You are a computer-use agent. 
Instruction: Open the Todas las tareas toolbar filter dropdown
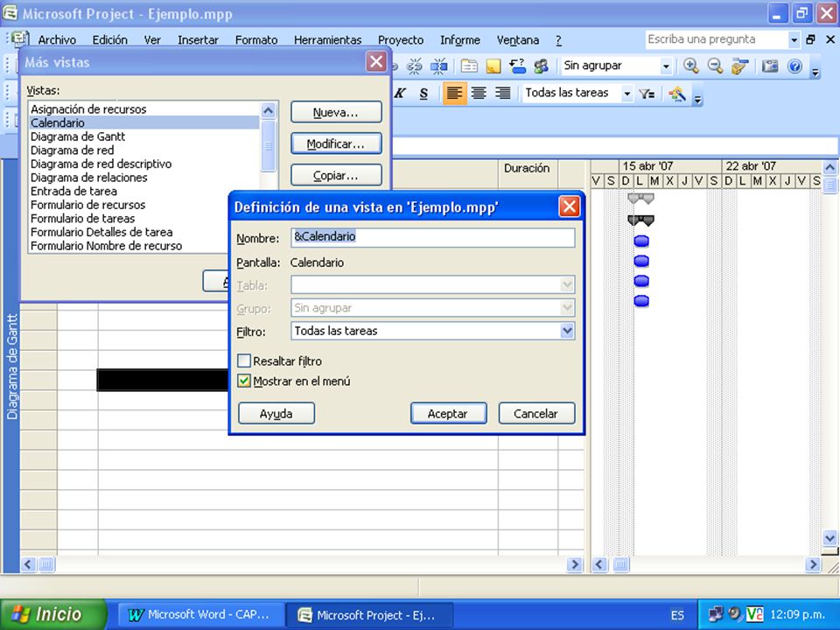(626, 94)
